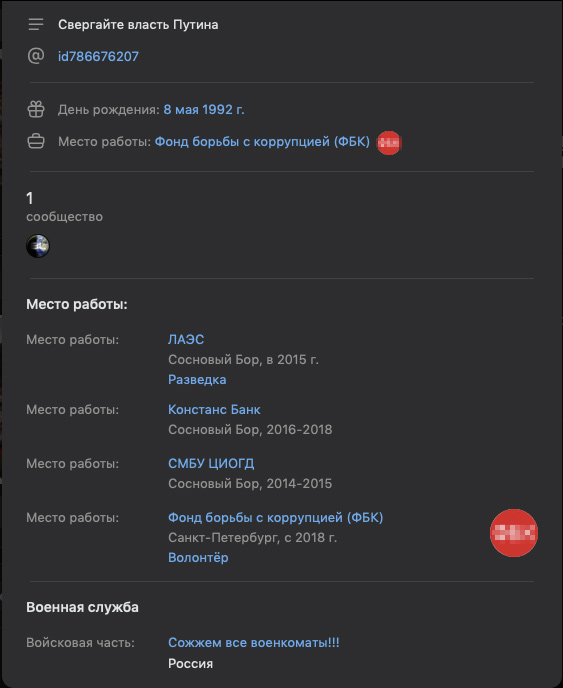Click the birthday gift icon
Image resolution: width=563 pixels, height=688 pixels.
click(x=36, y=109)
